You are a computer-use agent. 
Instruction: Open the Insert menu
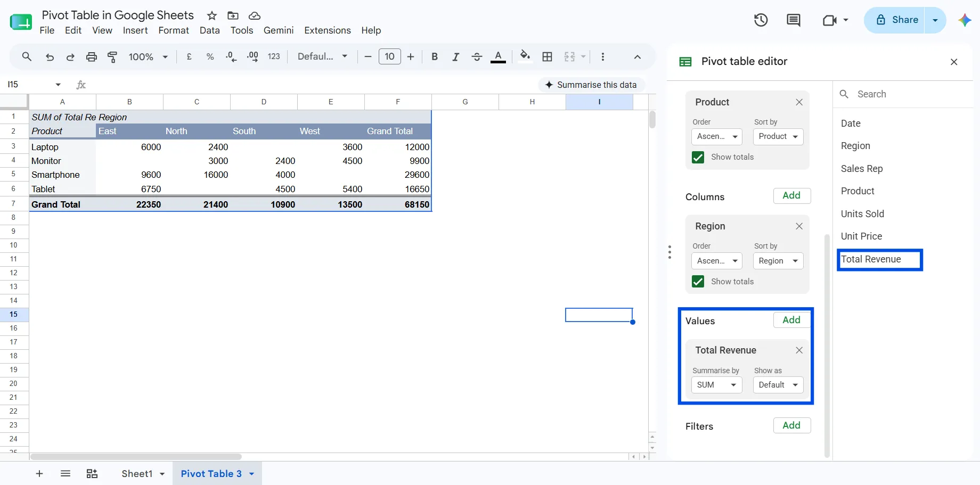(135, 30)
